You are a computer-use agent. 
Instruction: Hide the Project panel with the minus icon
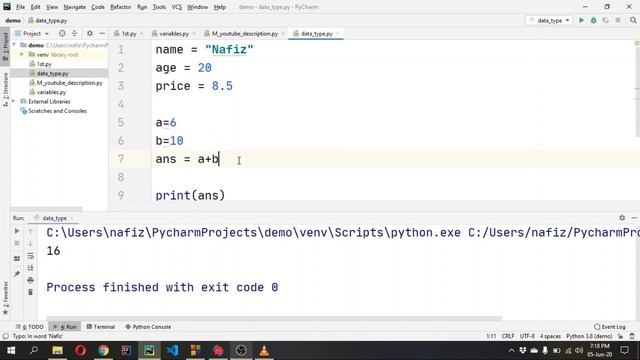point(102,33)
